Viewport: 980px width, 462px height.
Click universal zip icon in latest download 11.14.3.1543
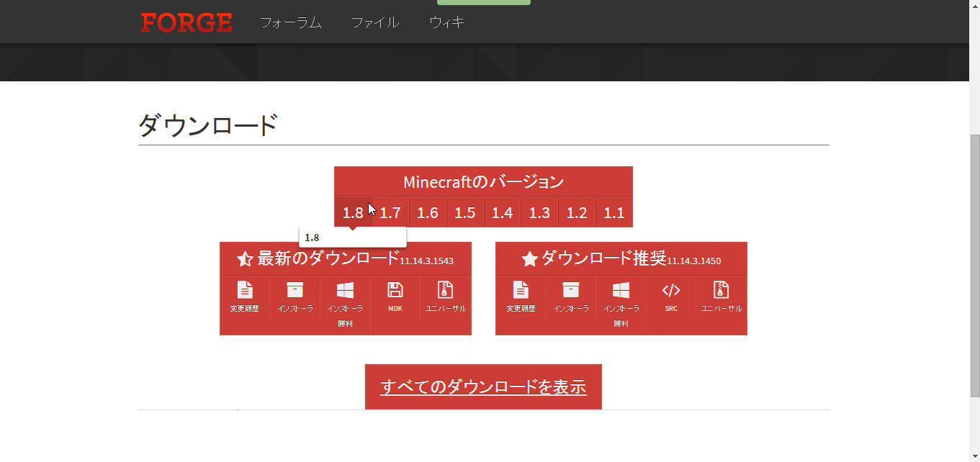click(x=445, y=290)
